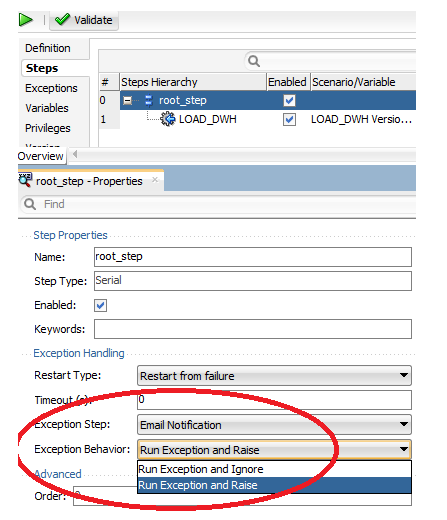
Task: Click the search magnifier icon above Steps Hierarchy
Action: click(254, 61)
